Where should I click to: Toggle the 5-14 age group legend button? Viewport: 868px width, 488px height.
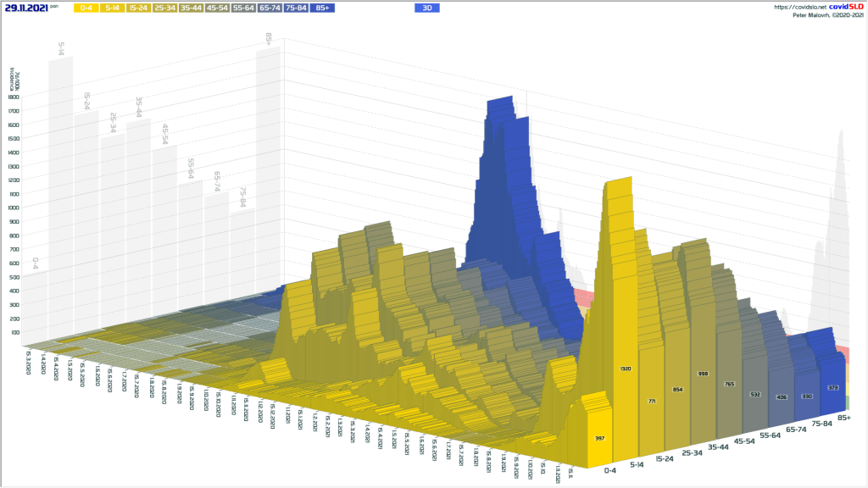[112, 8]
